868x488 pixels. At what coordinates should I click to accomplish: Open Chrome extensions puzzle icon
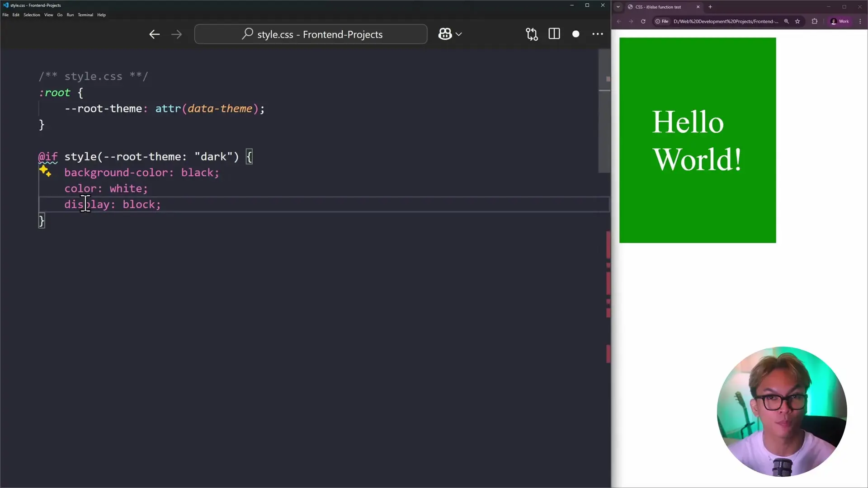pyautogui.click(x=815, y=21)
